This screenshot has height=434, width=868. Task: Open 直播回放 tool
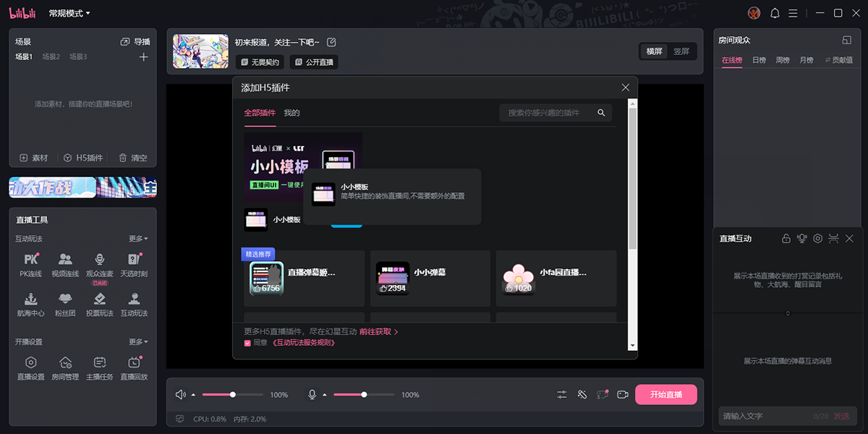(134, 368)
